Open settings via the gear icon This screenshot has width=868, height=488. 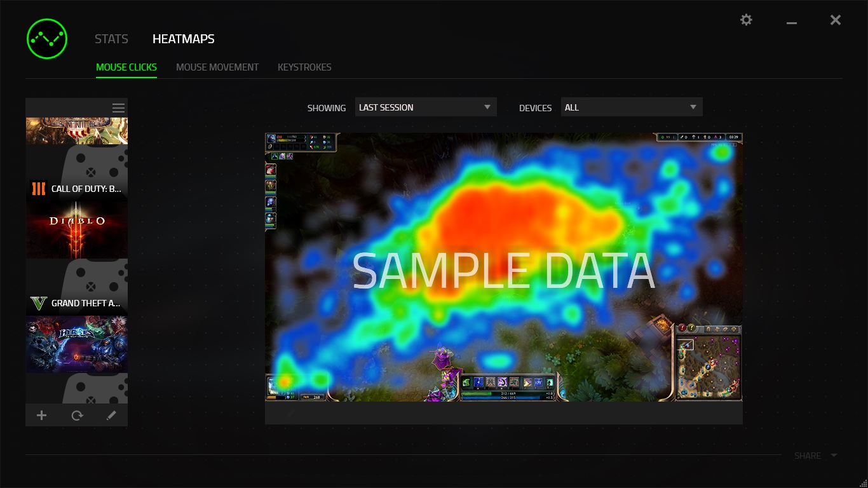746,20
